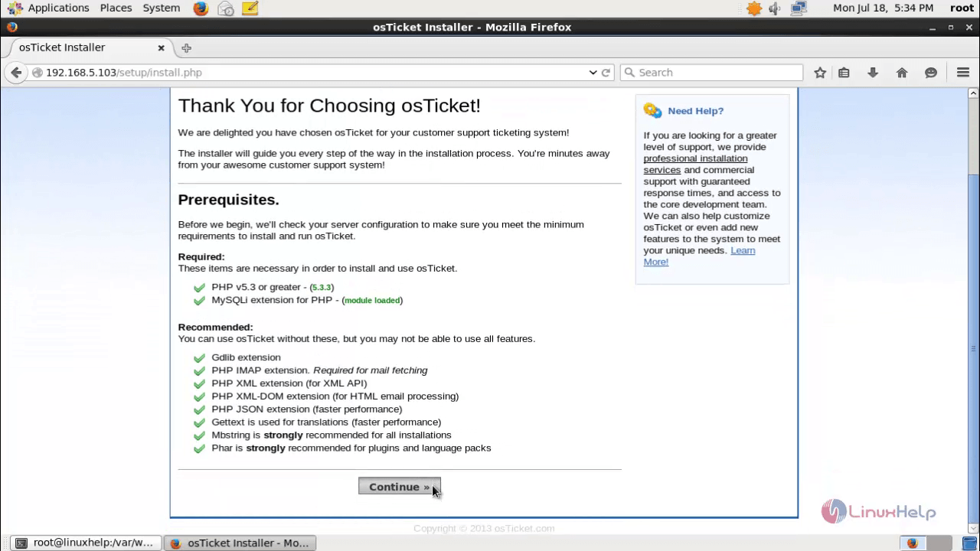The image size is (980, 551).
Task: Click the green check beside PHP v5.3
Action: 199,288
